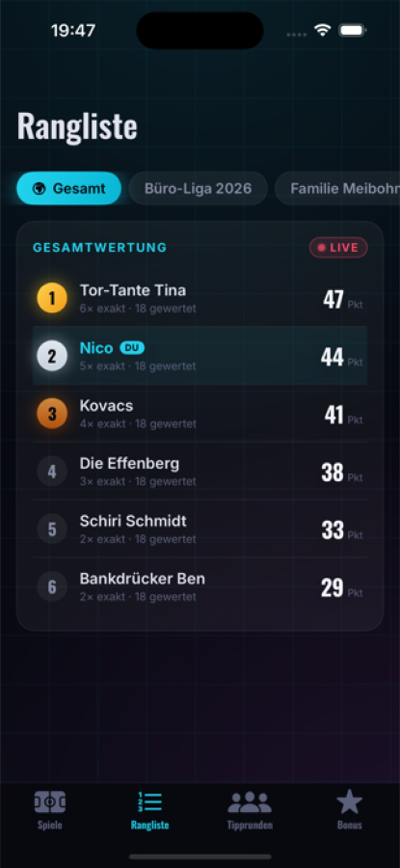Screen dimensions: 400x868
Task: Open Tor-Tante Tina's ranking entry
Action: (200, 298)
